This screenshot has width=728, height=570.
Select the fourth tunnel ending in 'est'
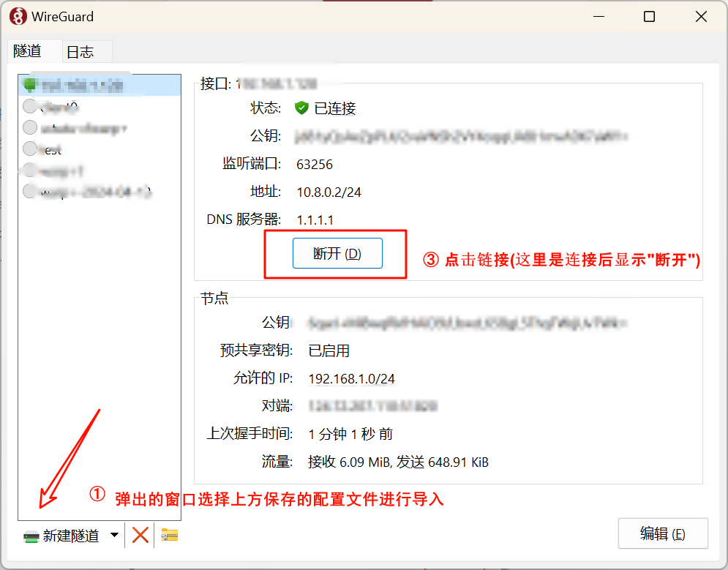click(x=100, y=149)
